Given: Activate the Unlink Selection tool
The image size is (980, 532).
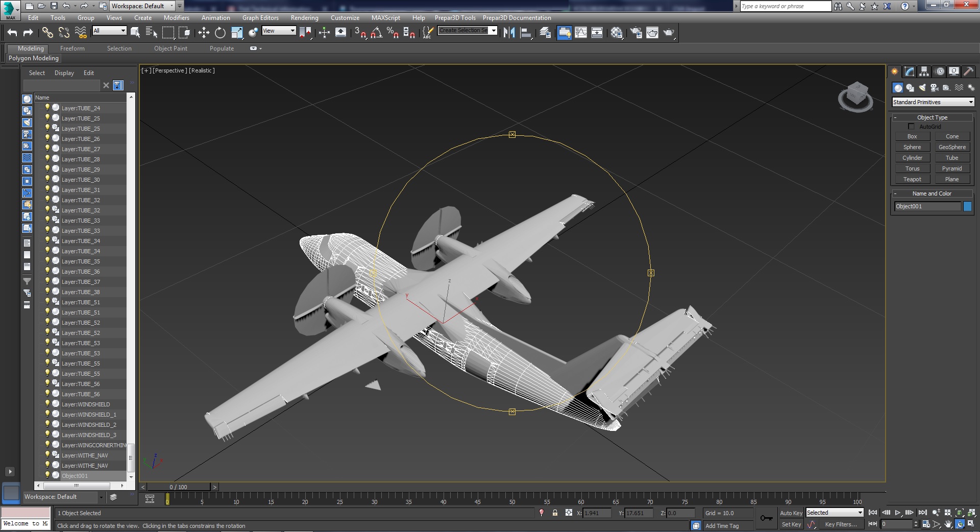Looking at the screenshot, I should (64, 33).
